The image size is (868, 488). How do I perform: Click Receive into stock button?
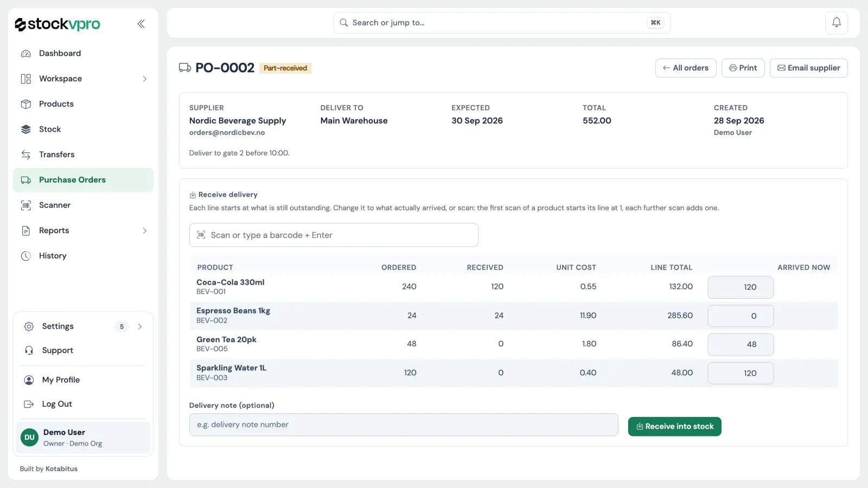pos(674,427)
